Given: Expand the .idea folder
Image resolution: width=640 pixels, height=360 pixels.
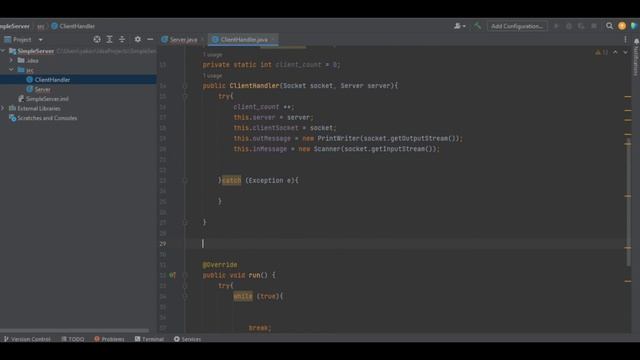Looking at the screenshot, I should tap(11, 60).
